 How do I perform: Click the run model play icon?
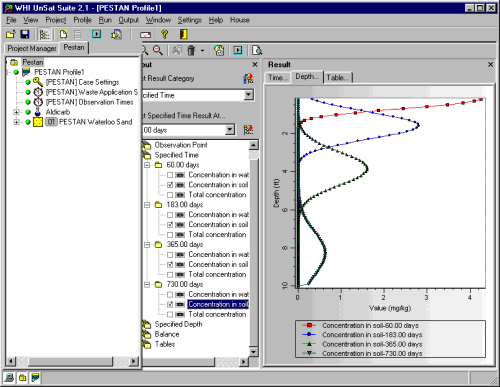pos(97,34)
